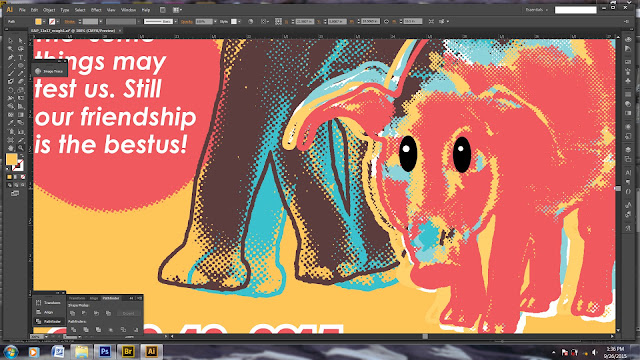This screenshot has height=360, width=640.
Task: Set paint mode to None
Action: coord(23,177)
